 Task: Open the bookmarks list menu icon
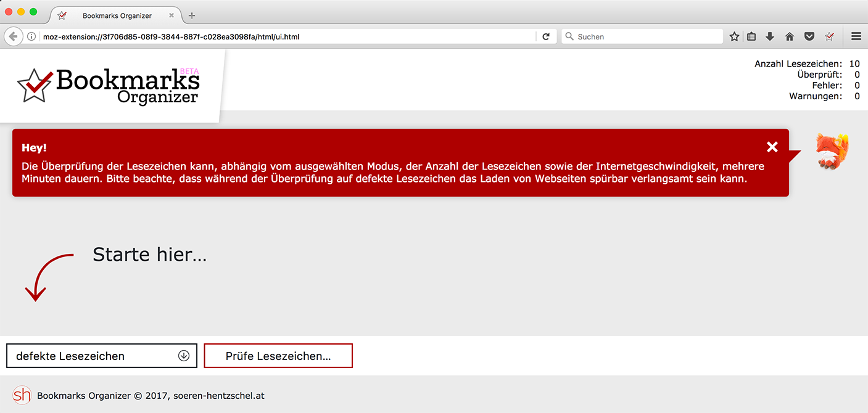tap(751, 37)
